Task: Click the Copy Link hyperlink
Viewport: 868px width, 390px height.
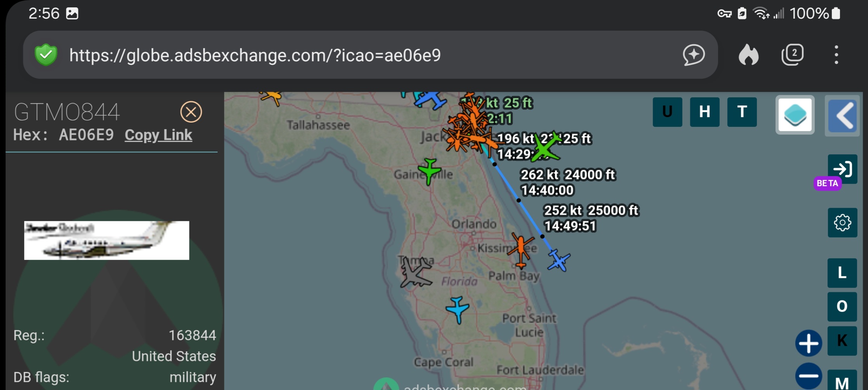Action: pos(158,135)
